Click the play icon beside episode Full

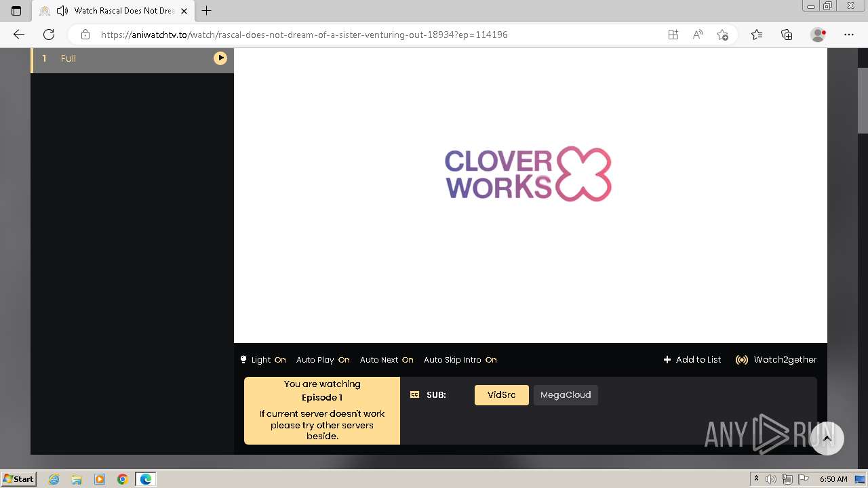tap(220, 58)
